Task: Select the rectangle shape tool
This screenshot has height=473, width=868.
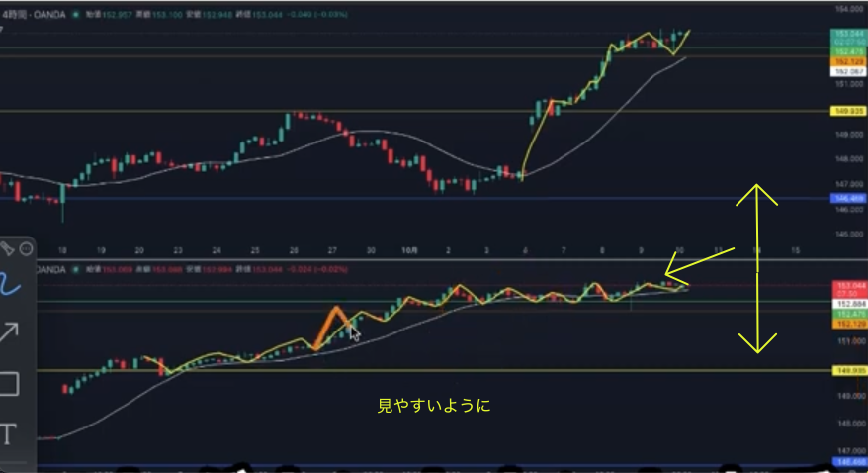Action: pos(9,383)
